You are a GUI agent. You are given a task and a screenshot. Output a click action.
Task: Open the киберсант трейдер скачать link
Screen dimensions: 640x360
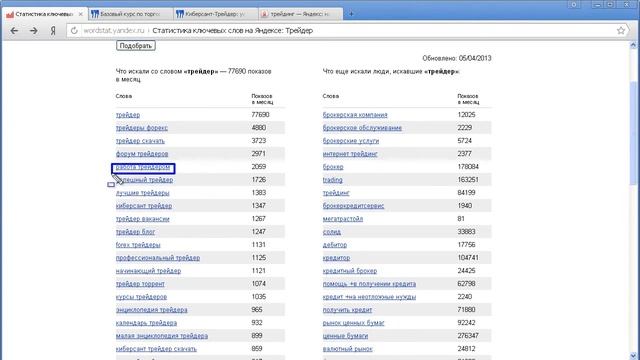click(156, 349)
